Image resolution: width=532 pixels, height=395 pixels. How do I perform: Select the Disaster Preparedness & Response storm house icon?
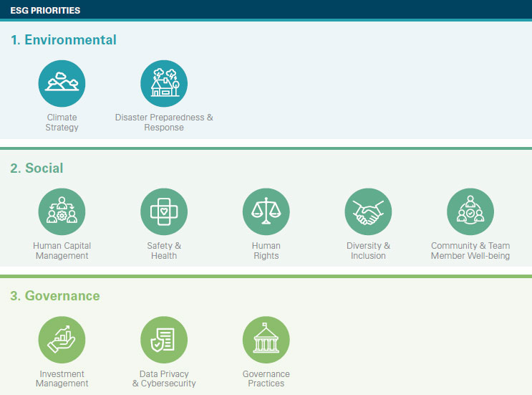[x=164, y=84]
